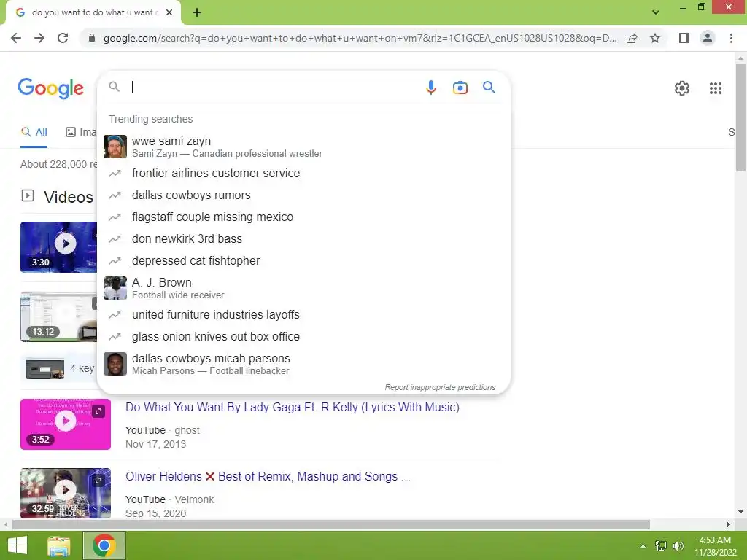Viewport: 747px width, 560px height.
Task: Select 'glass onion knives out box office'
Action: pos(303,337)
